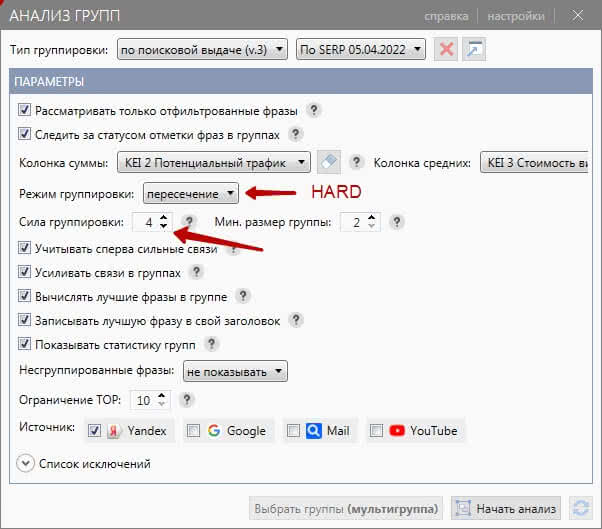The image size is (602, 529).
Task: Click help icon beside Показывать статистику групп
Action: [211, 344]
